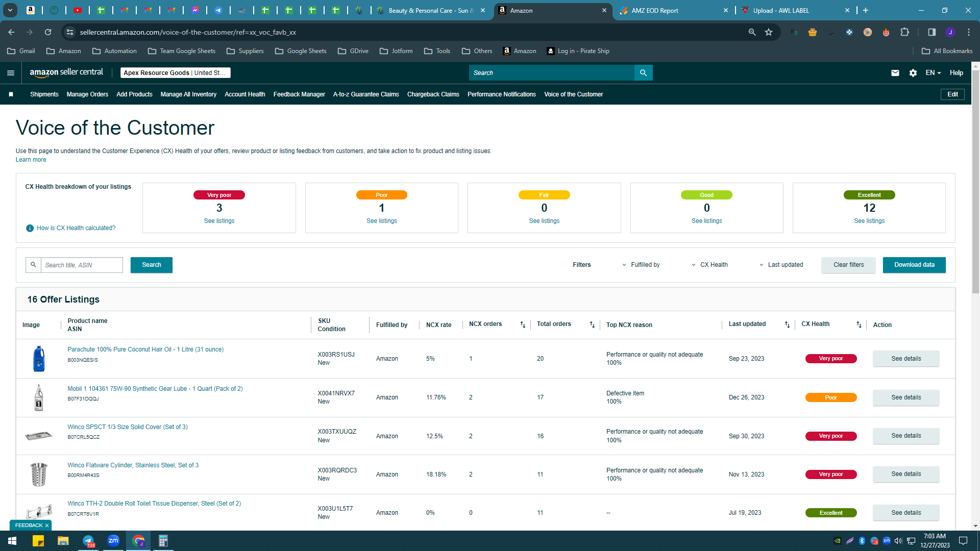Click See details for Parachute Coconut Hair Oil
The height and width of the screenshot is (551, 980).
(906, 359)
